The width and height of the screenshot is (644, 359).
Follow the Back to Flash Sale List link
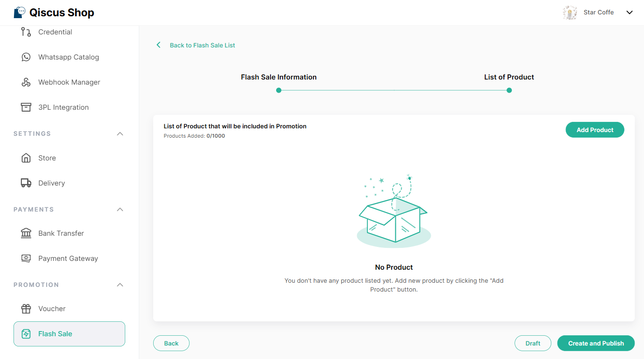coord(202,45)
